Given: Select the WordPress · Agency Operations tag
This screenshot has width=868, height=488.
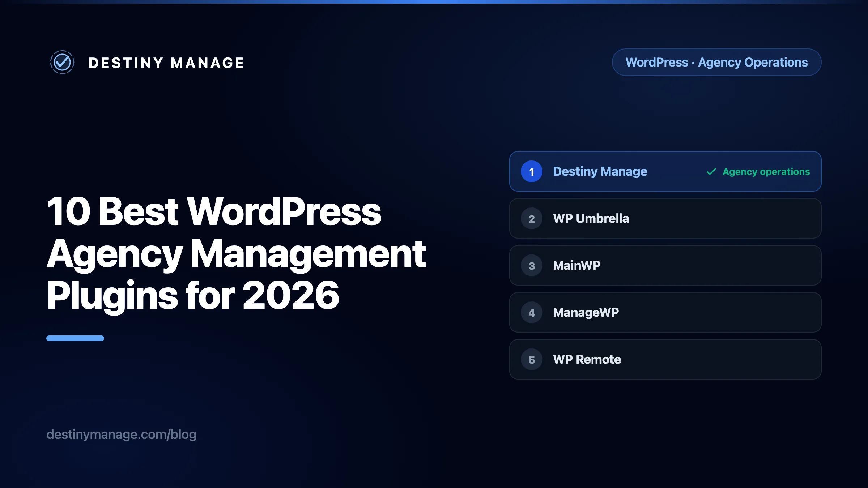Looking at the screenshot, I should (716, 62).
